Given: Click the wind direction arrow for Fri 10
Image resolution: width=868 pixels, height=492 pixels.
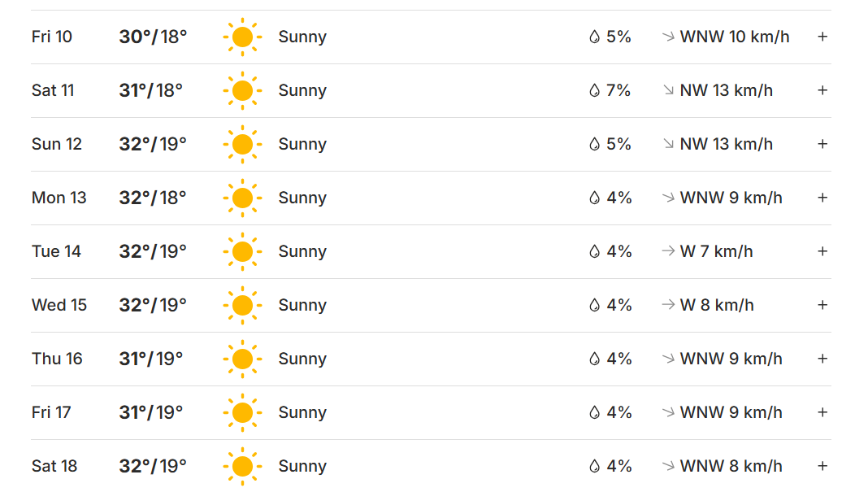Looking at the screenshot, I should [669, 37].
